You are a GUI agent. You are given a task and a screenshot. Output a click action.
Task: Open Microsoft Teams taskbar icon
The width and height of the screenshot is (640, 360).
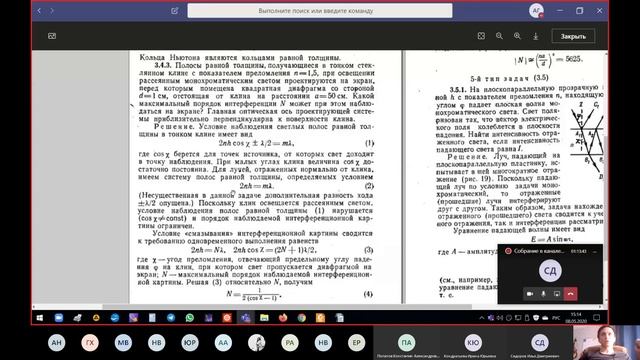(x=245, y=318)
